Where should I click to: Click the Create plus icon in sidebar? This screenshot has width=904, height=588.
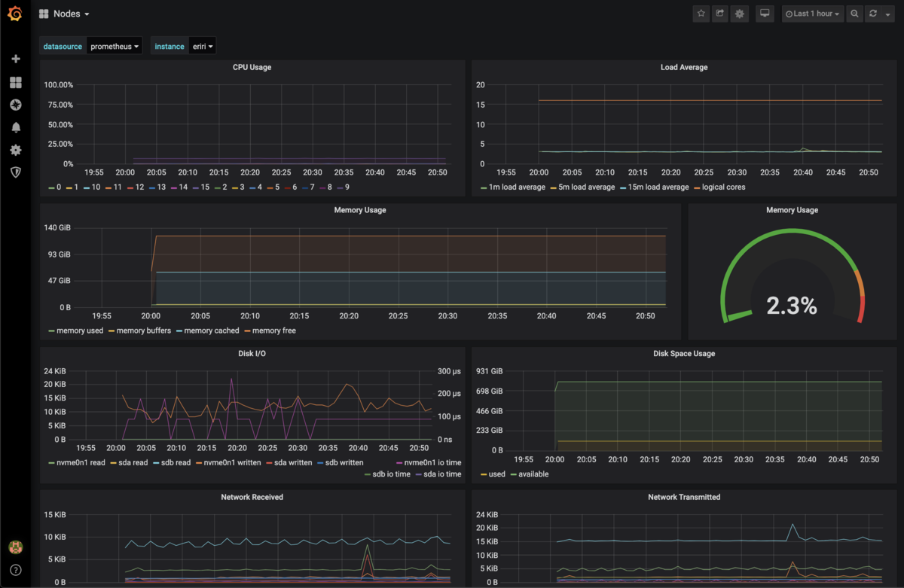coord(16,59)
